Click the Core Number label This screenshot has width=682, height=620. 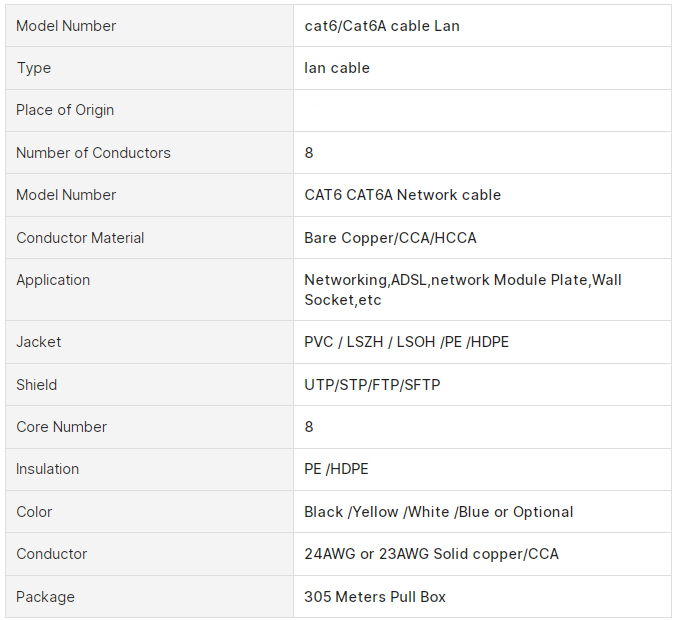pyautogui.click(x=61, y=427)
